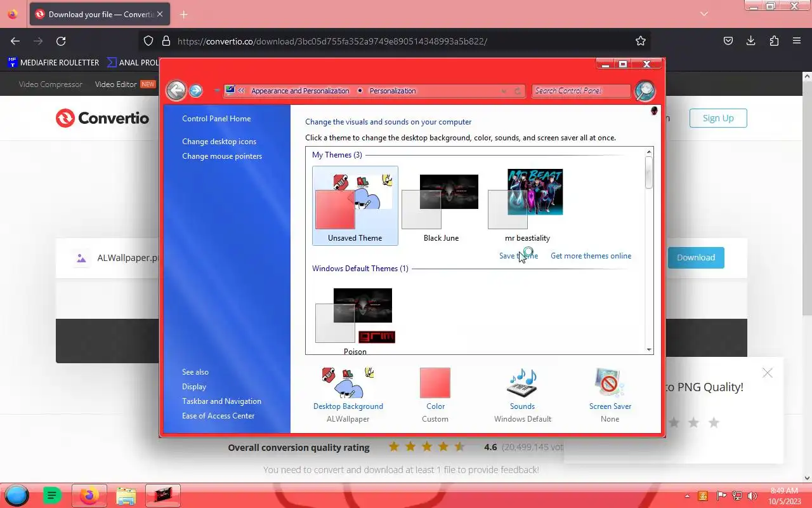Expand the breadcrumb overflow chevrons
Viewport: 812px width, 508px height.
pos(242,91)
